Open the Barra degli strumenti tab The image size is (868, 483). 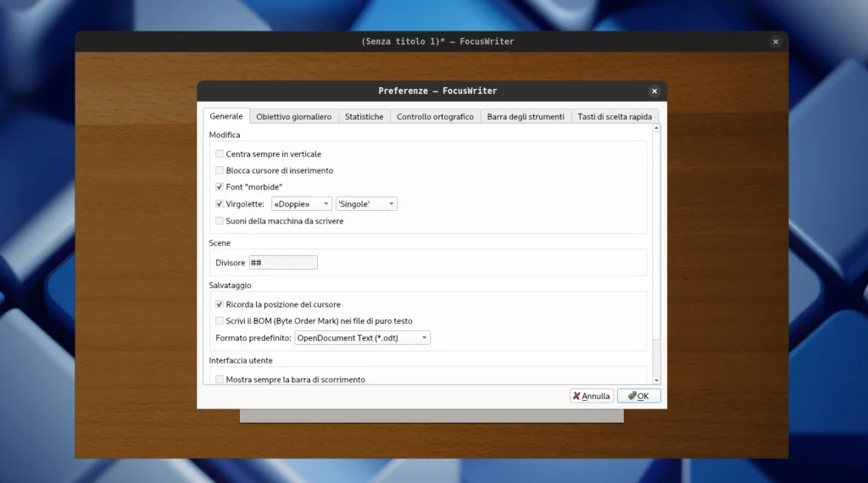526,117
